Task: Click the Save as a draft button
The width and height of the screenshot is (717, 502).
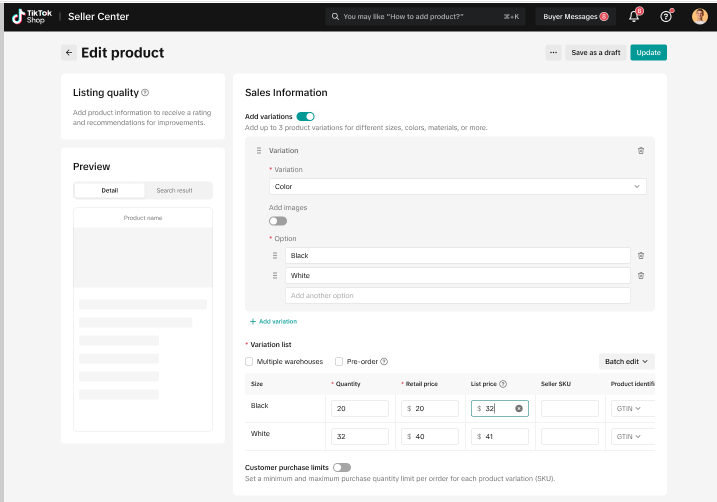Action: point(595,53)
